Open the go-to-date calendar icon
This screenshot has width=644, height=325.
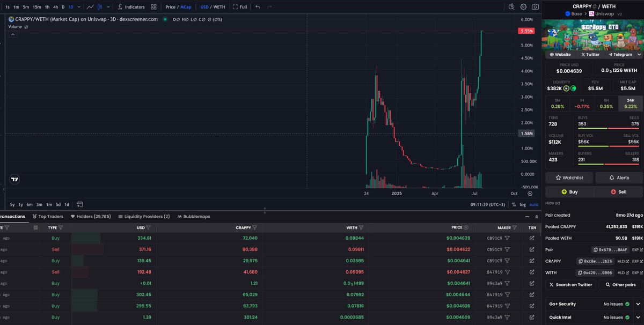(80, 204)
